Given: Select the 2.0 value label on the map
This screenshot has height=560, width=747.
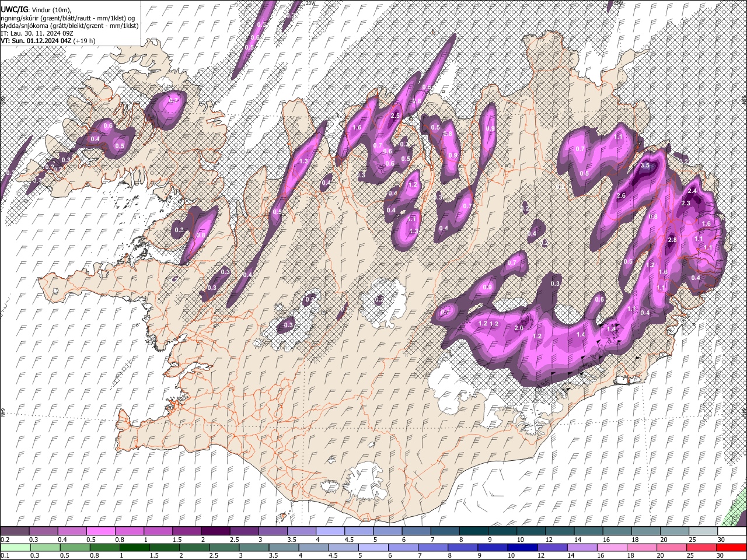Looking at the screenshot, I should click(x=519, y=328).
